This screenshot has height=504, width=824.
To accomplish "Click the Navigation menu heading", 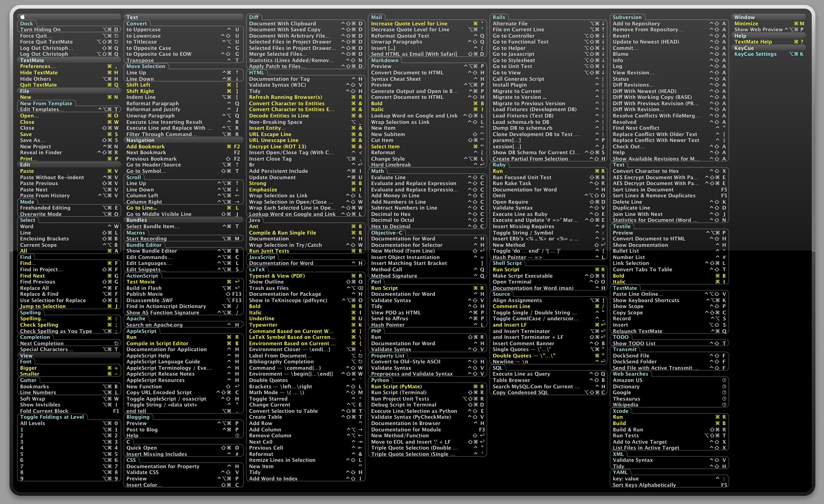I will 140,140.
